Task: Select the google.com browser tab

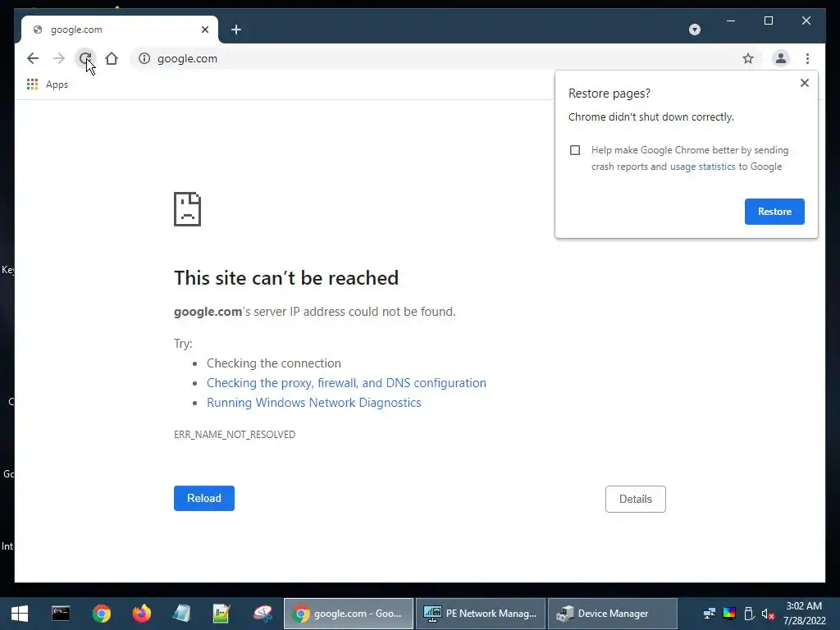Action: tap(120, 30)
